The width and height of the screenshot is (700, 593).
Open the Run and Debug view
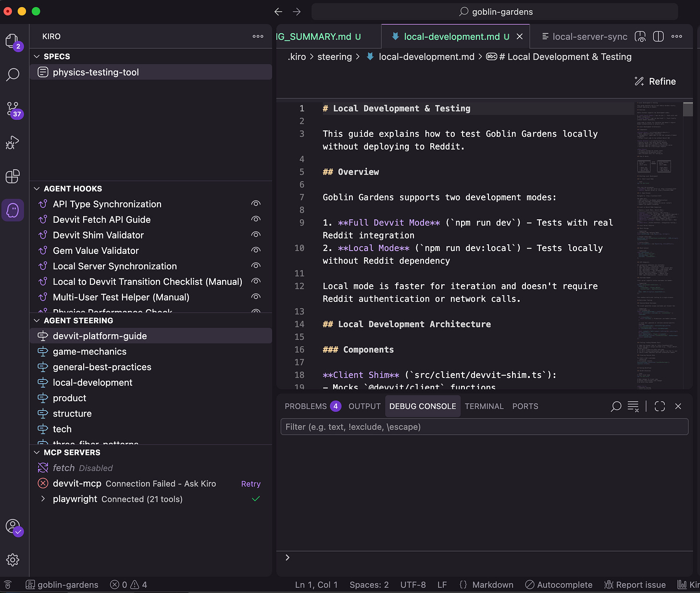point(12,142)
